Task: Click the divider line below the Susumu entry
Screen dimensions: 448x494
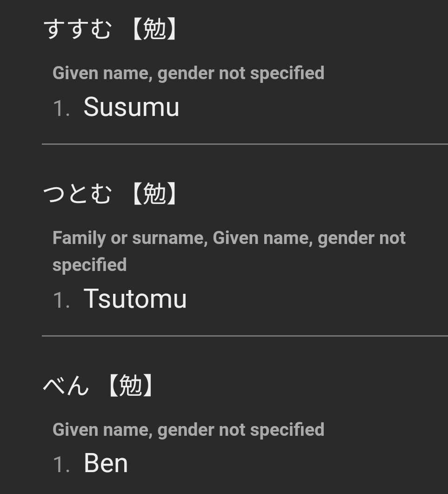Action: (x=245, y=144)
